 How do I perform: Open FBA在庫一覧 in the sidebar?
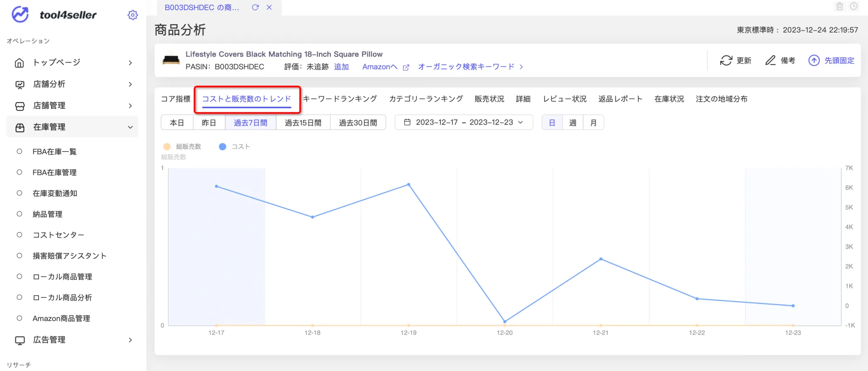tap(55, 152)
